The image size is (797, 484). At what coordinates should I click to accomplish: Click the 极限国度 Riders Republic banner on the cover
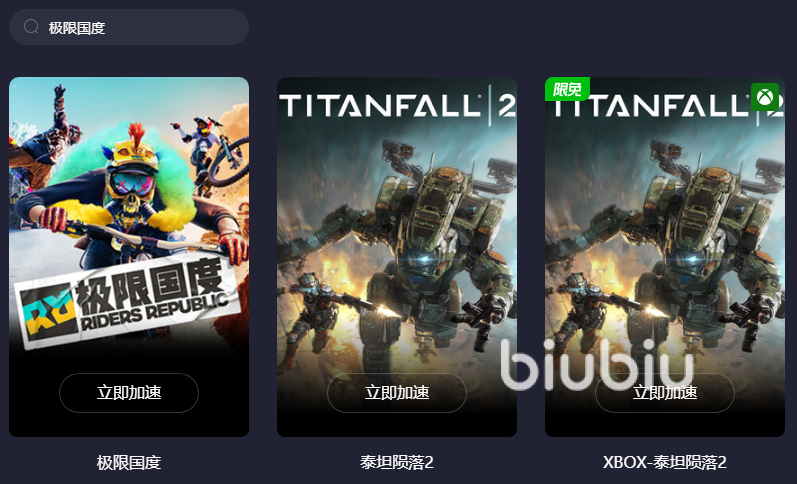(127, 301)
